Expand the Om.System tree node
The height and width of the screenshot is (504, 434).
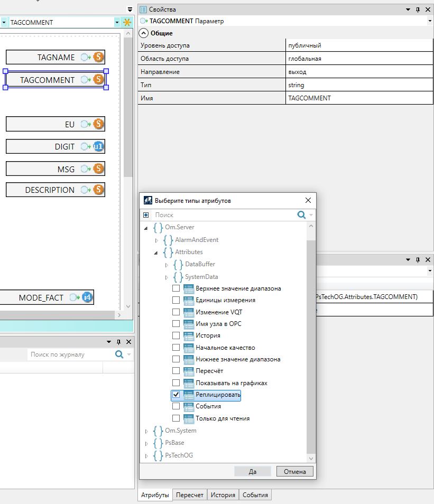pos(146,431)
